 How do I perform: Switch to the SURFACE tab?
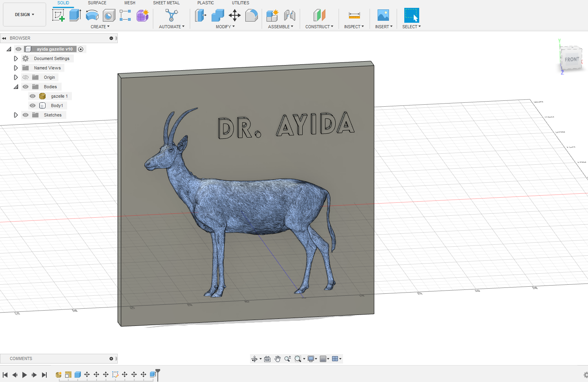point(97,3)
